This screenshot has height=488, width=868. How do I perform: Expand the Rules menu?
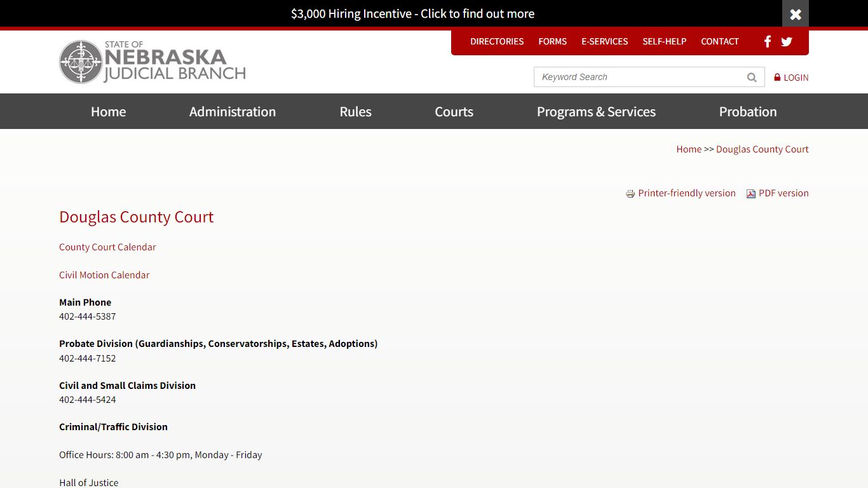pyautogui.click(x=355, y=112)
